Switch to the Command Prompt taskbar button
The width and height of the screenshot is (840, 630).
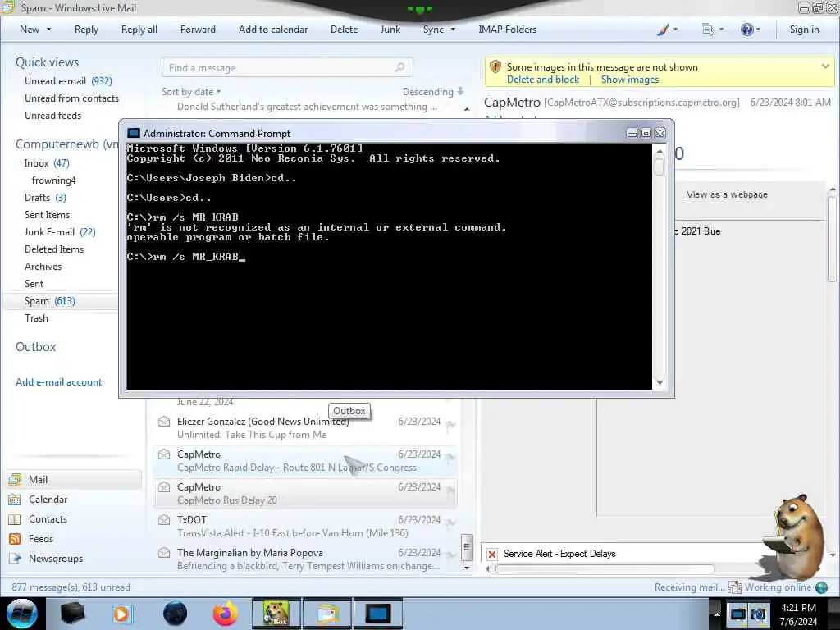point(377,614)
